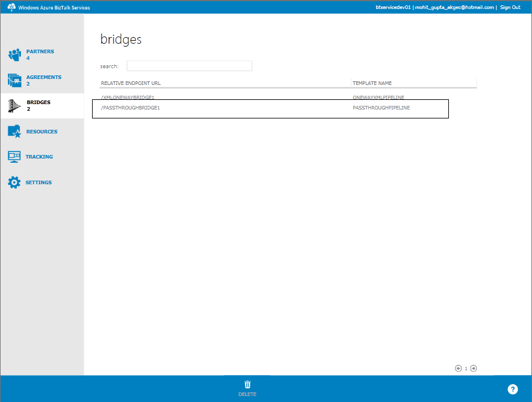Image resolution: width=532 pixels, height=402 pixels.
Task: Open the SETTINGS menu label
Action: [38, 182]
